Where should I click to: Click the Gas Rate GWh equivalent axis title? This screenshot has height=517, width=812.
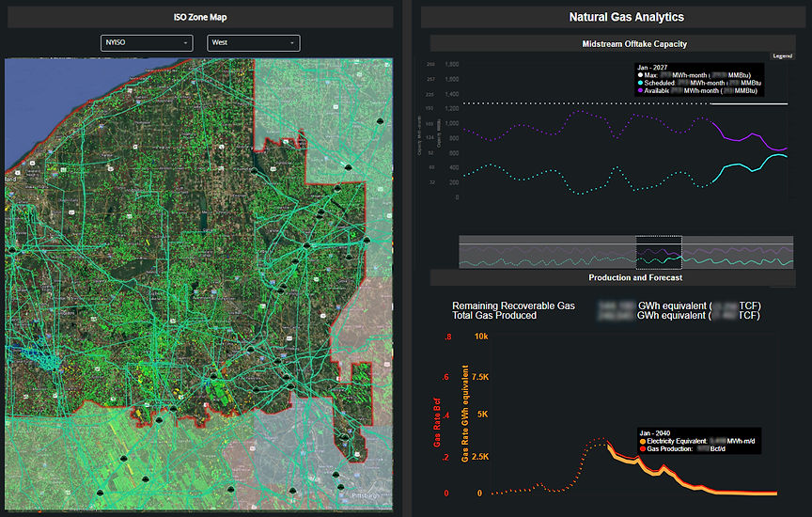click(464, 414)
